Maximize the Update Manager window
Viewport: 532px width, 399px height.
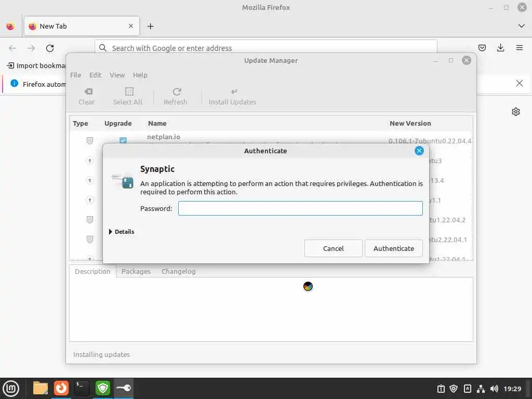coord(451,60)
